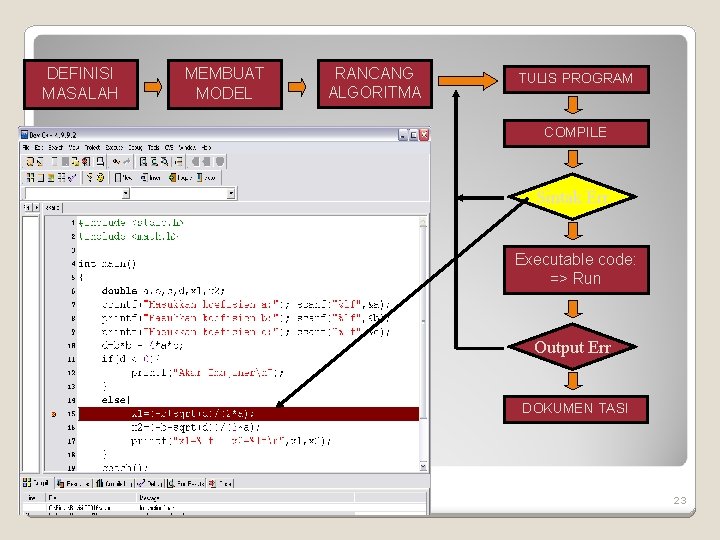Open the View menu

pos(74,147)
